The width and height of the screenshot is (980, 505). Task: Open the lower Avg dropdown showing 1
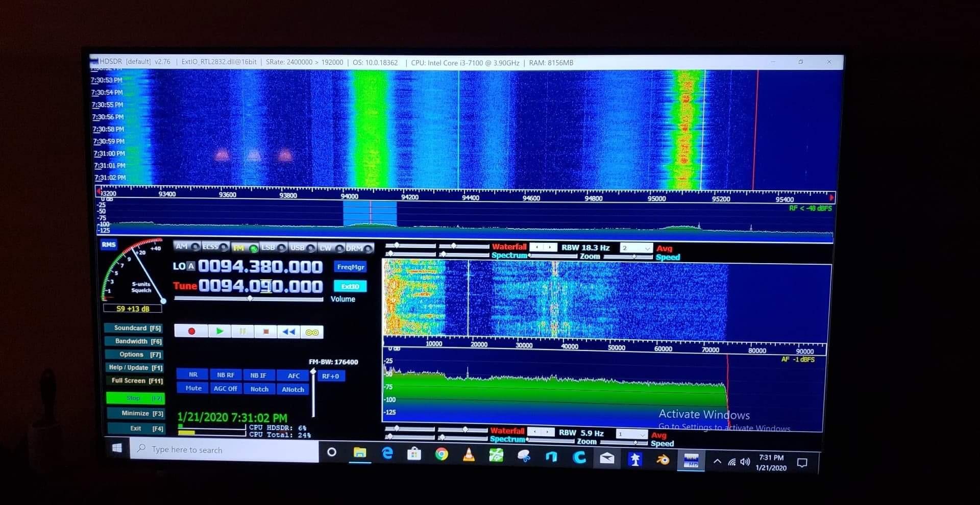pos(631,434)
